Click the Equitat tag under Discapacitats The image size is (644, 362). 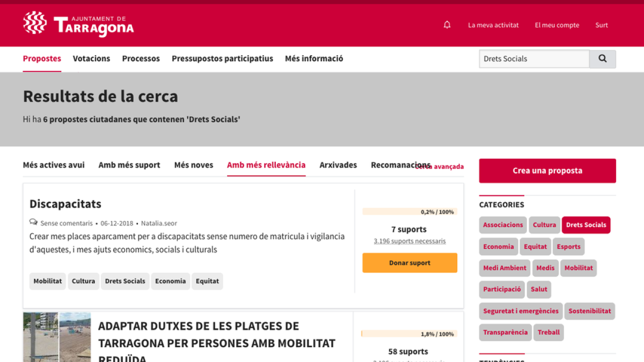[207, 281]
